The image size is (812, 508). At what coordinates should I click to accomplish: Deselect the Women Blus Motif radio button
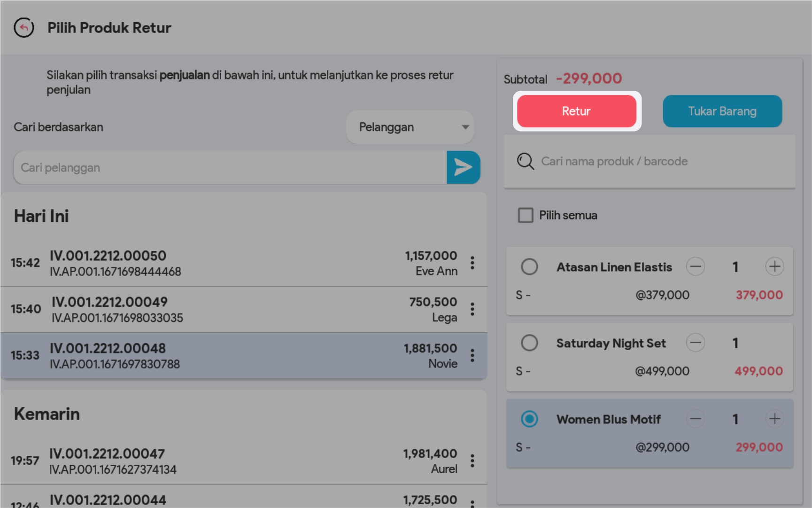point(529,419)
